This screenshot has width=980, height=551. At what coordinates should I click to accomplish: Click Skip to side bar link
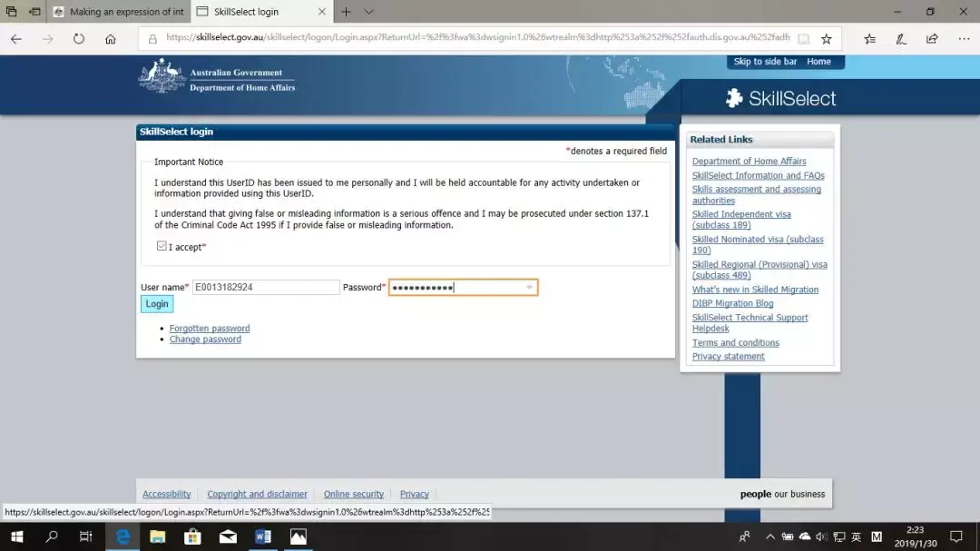point(765,62)
